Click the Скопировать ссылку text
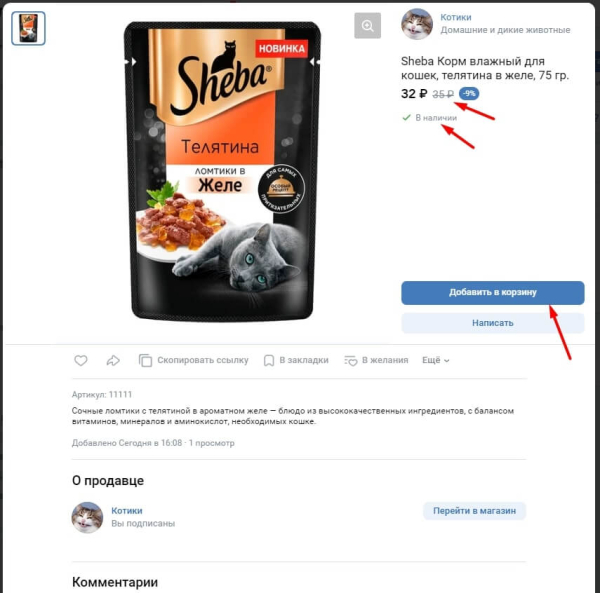This screenshot has width=600, height=593. (x=203, y=360)
